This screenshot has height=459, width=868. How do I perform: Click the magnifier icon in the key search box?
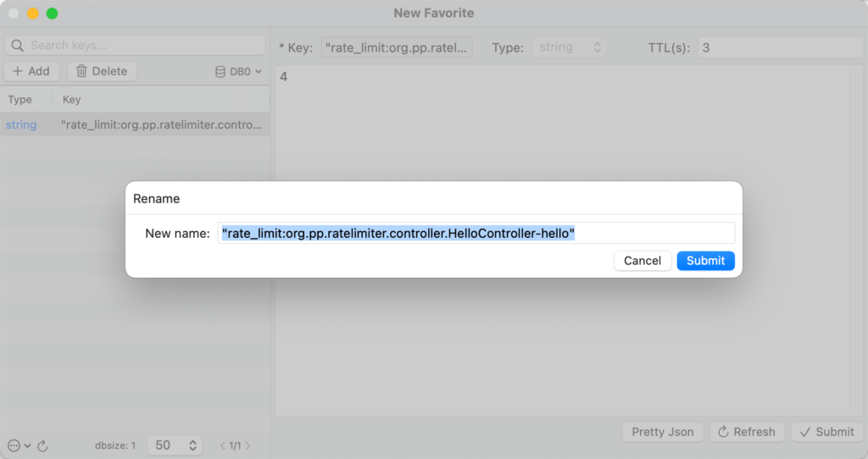tap(19, 46)
